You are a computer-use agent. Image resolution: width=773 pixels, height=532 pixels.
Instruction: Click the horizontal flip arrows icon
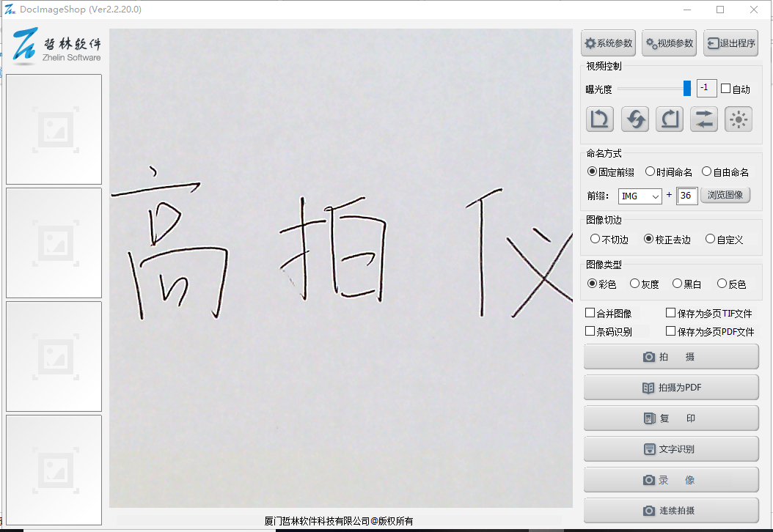click(703, 119)
